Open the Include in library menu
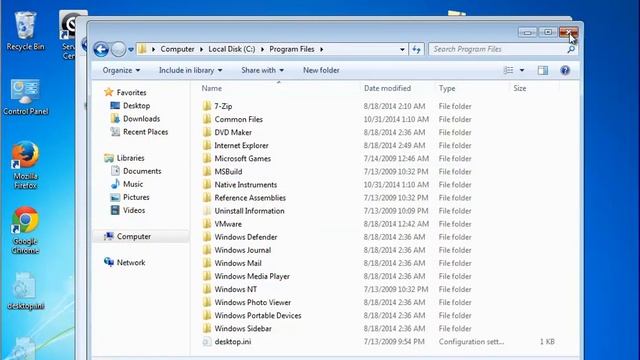This screenshot has height=360, width=640. pos(190,70)
